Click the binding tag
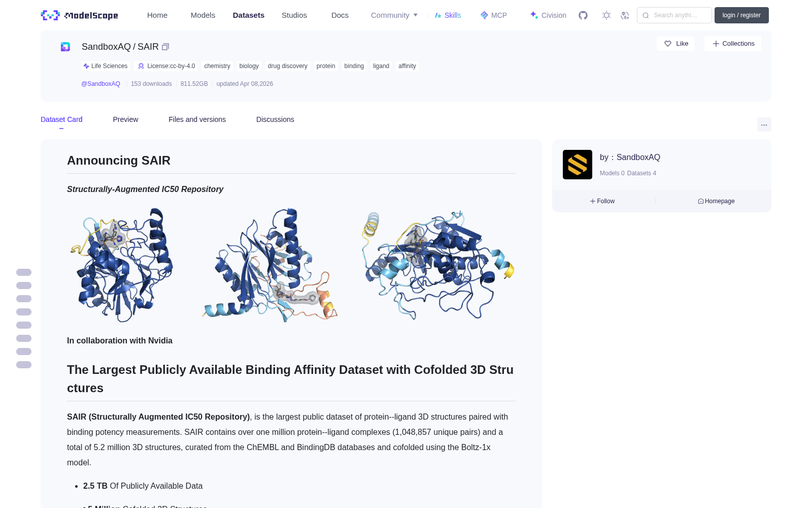Viewport: 812px width, 508px height. click(354, 66)
